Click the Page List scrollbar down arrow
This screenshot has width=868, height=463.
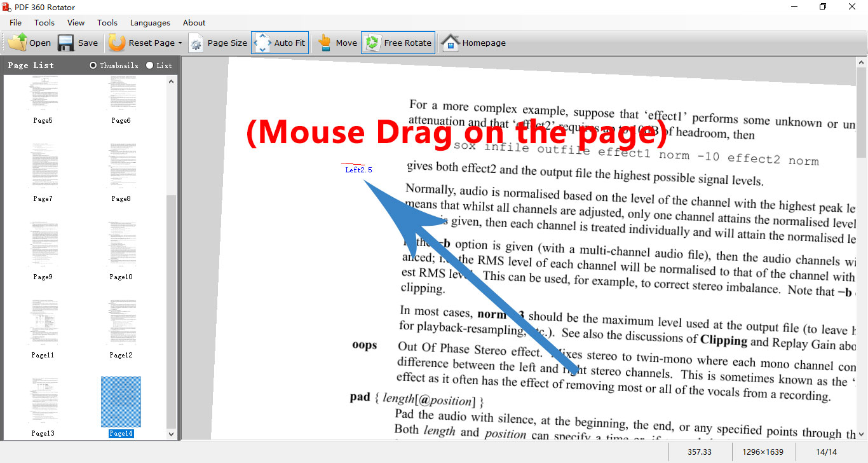coord(170,433)
